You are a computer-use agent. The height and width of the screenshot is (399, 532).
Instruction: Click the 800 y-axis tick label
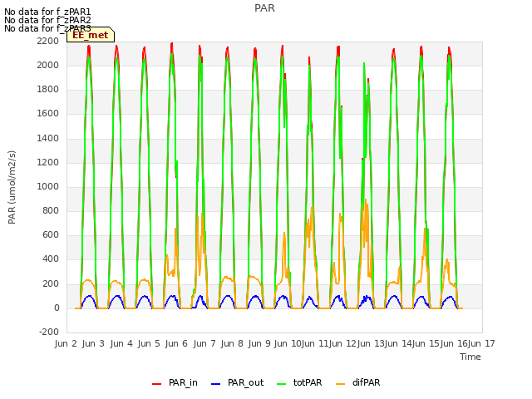coord(51,211)
